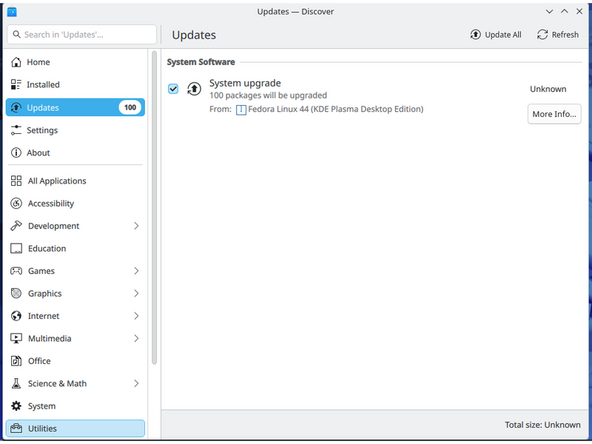The height and width of the screenshot is (444, 592).
Task: Expand the Internet category chevron
Action: (136, 316)
